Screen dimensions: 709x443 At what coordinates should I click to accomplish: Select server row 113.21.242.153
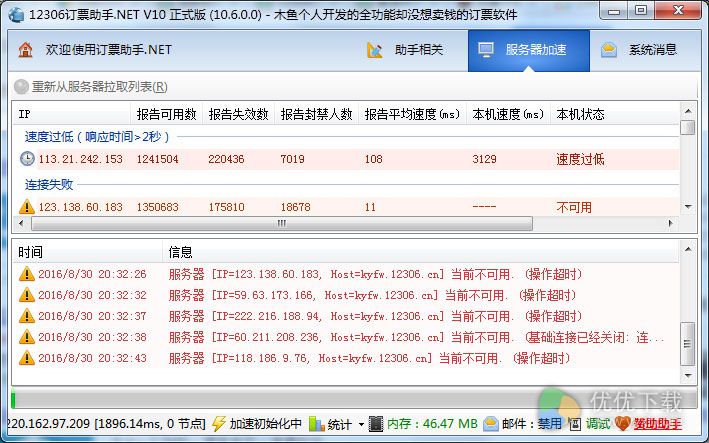point(346,159)
